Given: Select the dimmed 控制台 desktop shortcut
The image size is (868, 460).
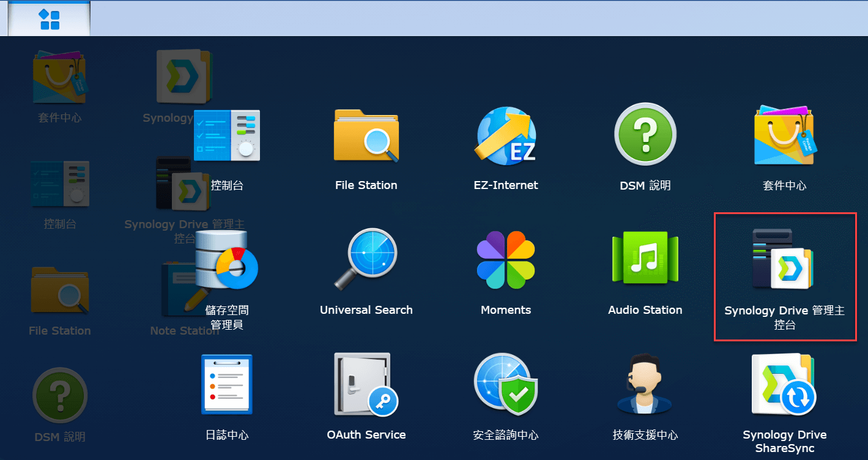Looking at the screenshot, I should click(60, 196).
